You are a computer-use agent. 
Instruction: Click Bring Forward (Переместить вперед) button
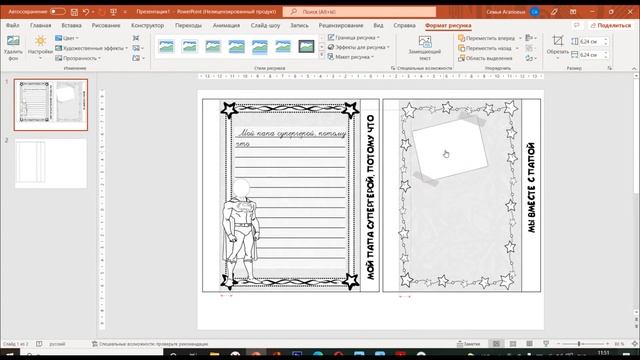coord(487,38)
